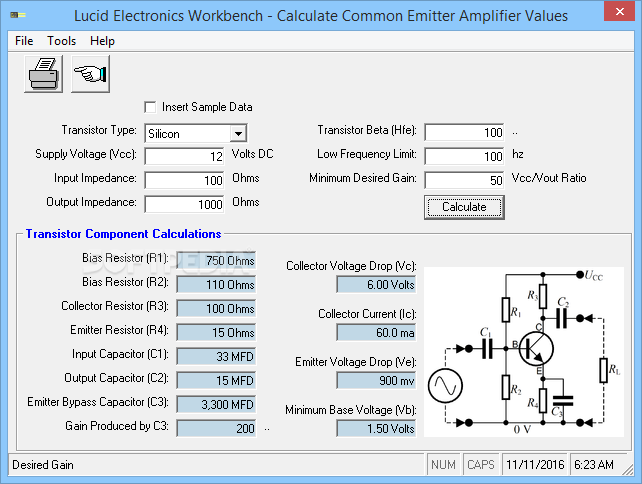The height and width of the screenshot is (484, 642).
Task: Select the Minimum Base Voltage value 1.50 Volts
Action: click(x=376, y=428)
